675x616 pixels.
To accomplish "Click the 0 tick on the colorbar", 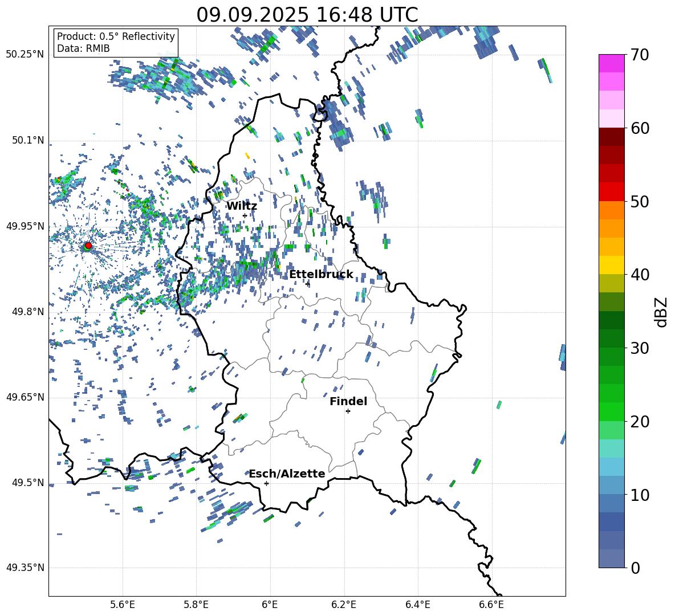I will [635, 568].
